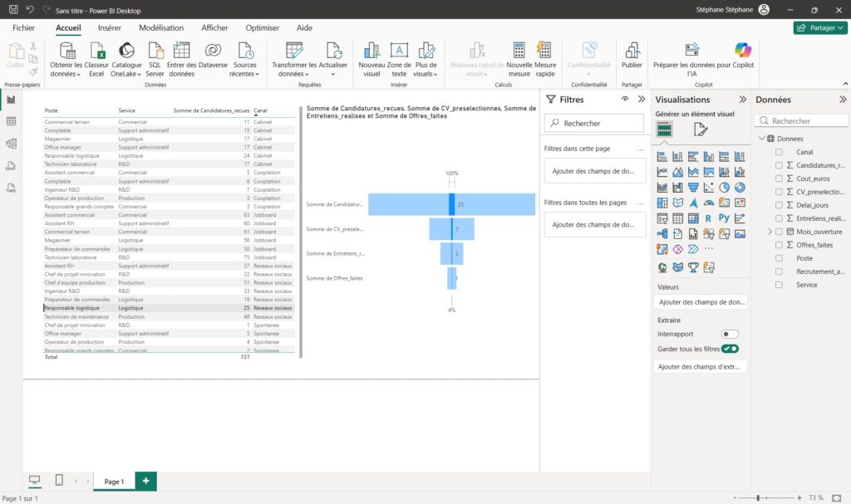Image resolution: width=851 pixels, height=504 pixels.
Task: Switch to the Modélisation ribbon tab
Action: pyautogui.click(x=161, y=27)
